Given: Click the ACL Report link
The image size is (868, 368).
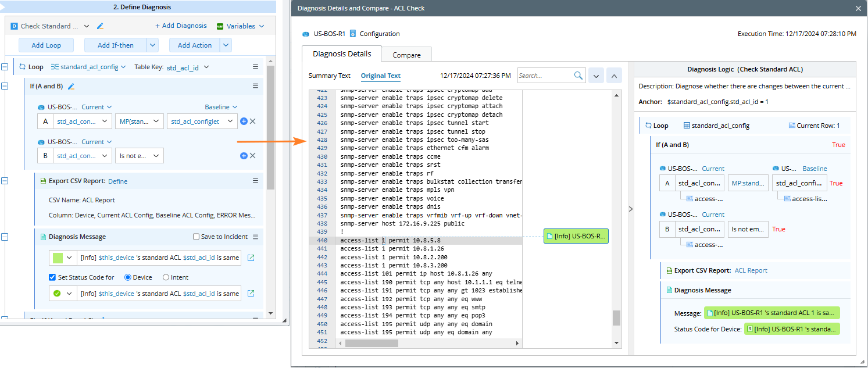Looking at the screenshot, I should 751,270.
